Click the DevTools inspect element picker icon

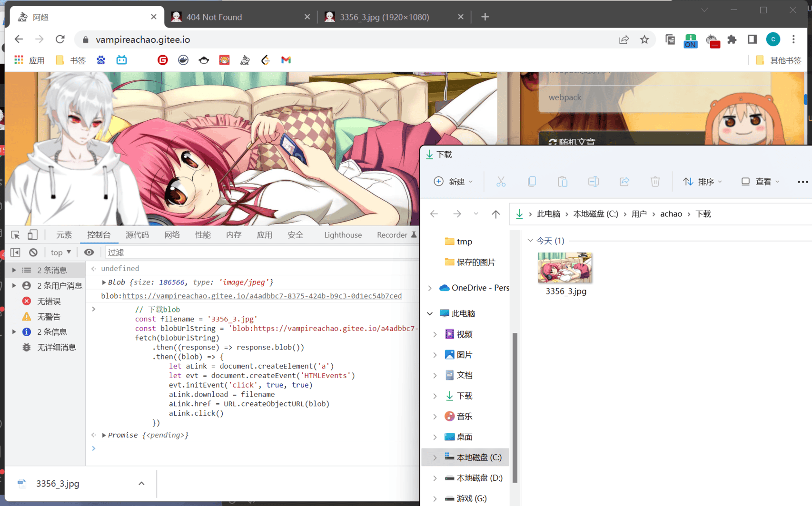point(15,235)
